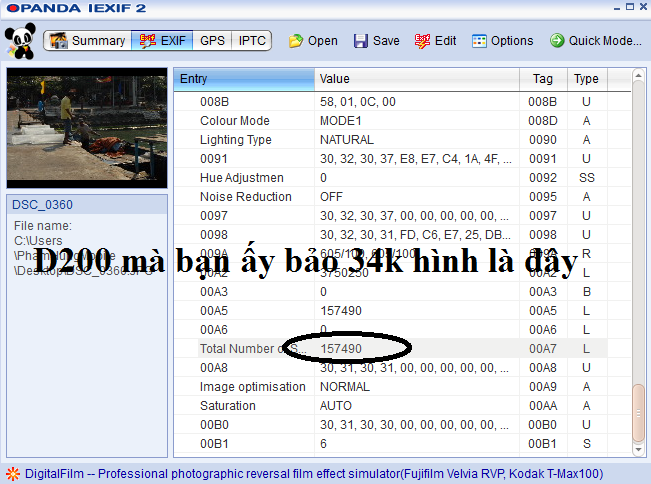The width and height of the screenshot is (651, 484).
Task: Click the panda logo icon
Action: [20, 40]
